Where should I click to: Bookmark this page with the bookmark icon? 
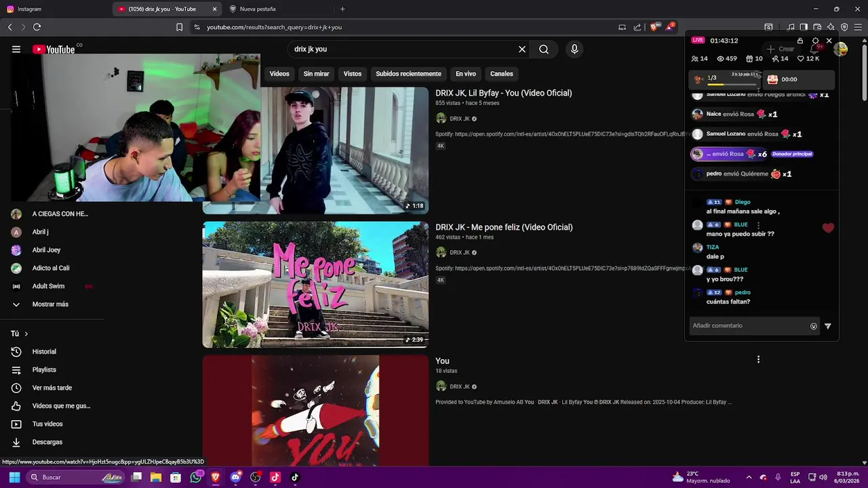click(x=179, y=27)
